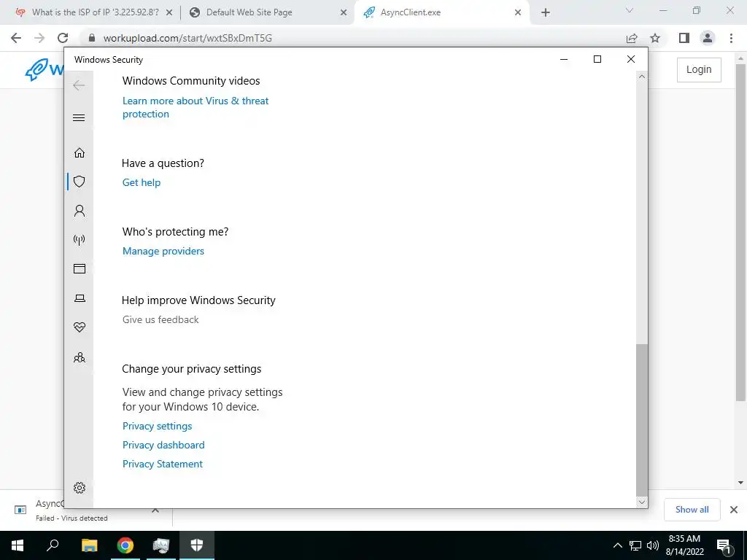Open Chrome from taskbar
Screen dimensions: 747x560
(x=125, y=545)
